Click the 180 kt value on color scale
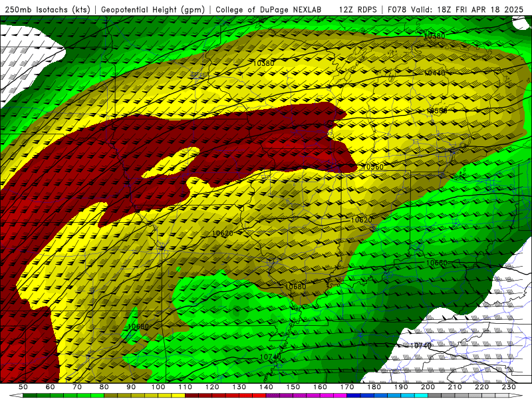The height and width of the screenshot is (399, 532). 374,387
